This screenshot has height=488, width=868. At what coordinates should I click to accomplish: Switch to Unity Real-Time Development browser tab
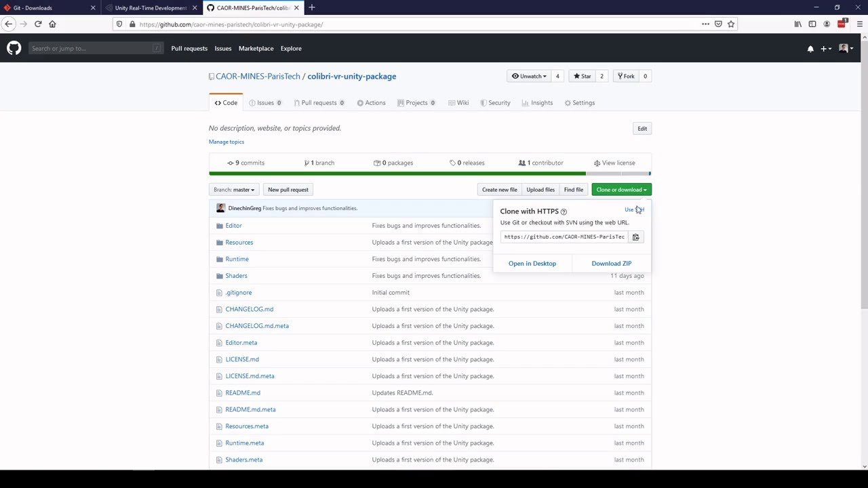151,7
